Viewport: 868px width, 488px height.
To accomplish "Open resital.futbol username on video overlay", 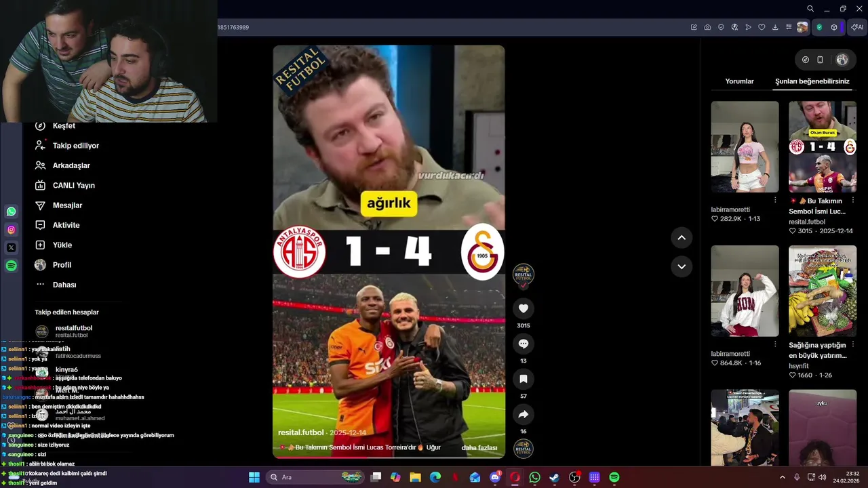I will (x=301, y=432).
